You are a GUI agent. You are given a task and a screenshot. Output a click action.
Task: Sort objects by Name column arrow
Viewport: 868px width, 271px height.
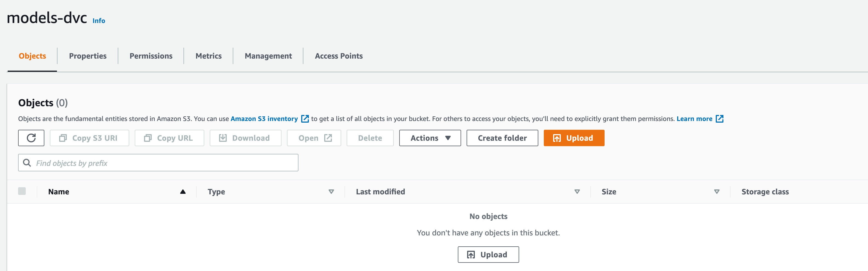183,191
